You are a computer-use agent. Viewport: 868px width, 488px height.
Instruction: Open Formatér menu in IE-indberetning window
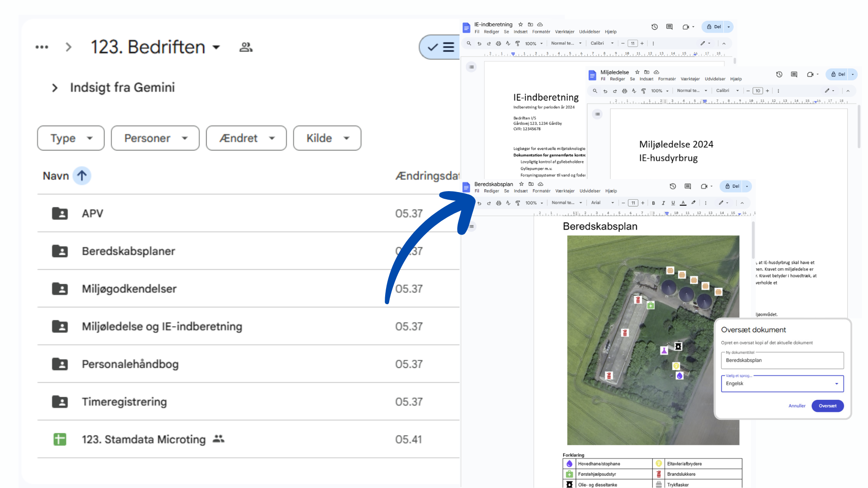pyautogui.click(x=541, y=32)
